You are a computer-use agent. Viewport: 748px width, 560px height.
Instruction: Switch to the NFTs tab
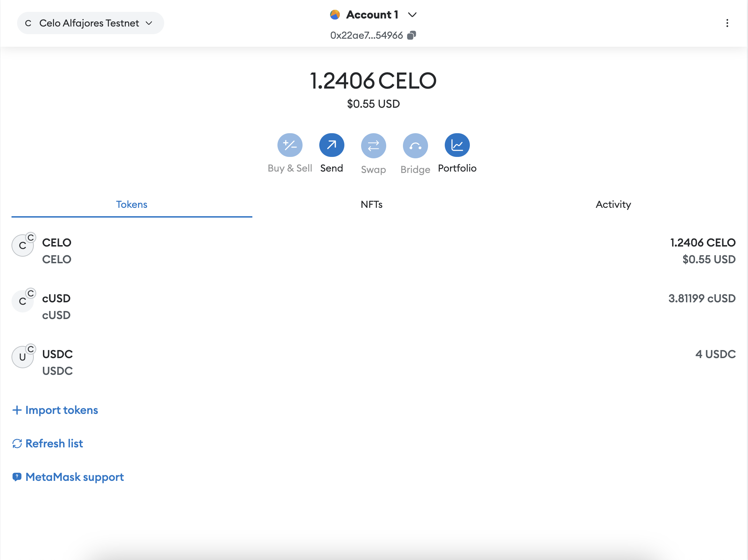pyautogui.click(x=372, y=204)
